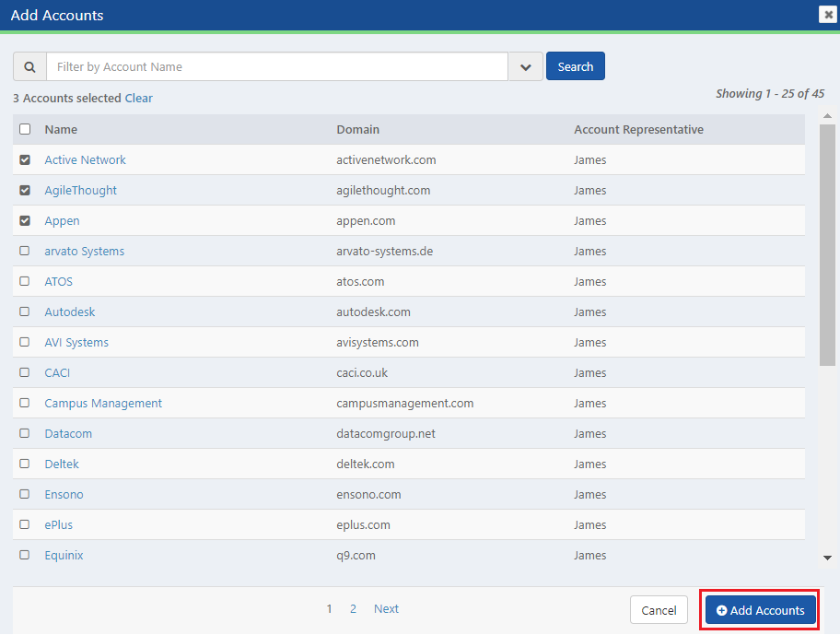This screenshot has width=840, height=635.
Task: Check the Autodesk checkbox
Action: (x=25, y=312)
